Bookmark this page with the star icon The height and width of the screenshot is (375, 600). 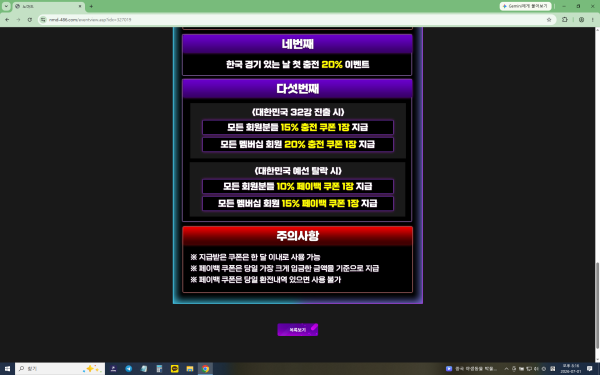click(549, 20)
